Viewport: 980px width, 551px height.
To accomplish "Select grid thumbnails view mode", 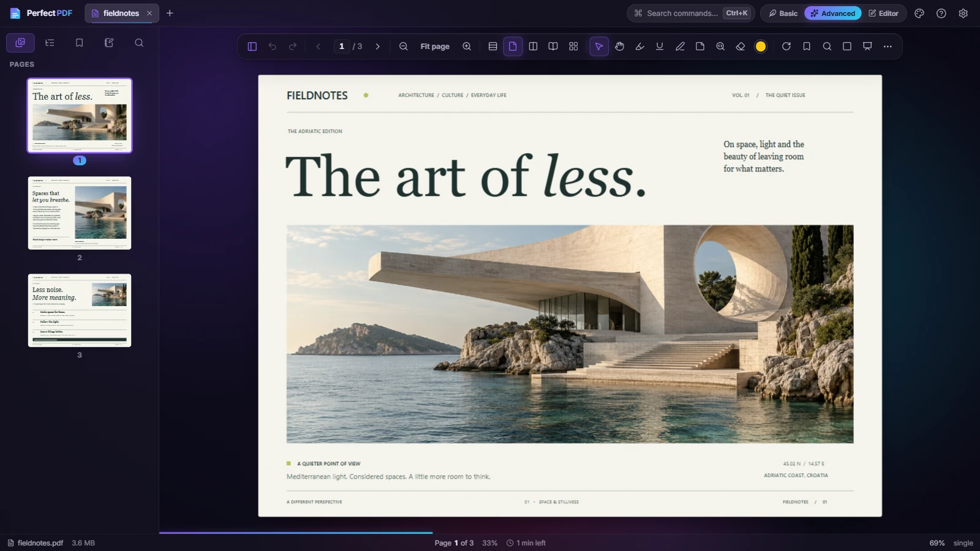I will [573, 47].
